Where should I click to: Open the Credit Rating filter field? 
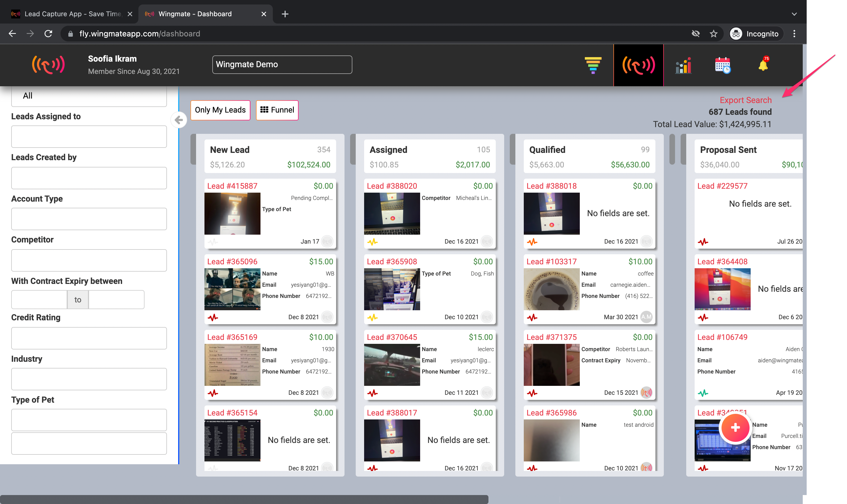click(89, 338)
